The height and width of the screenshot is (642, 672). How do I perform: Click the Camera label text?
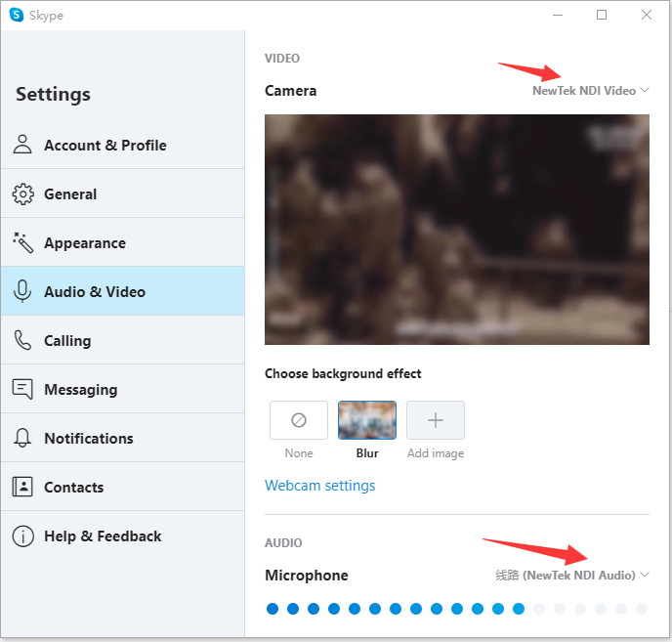290,91
